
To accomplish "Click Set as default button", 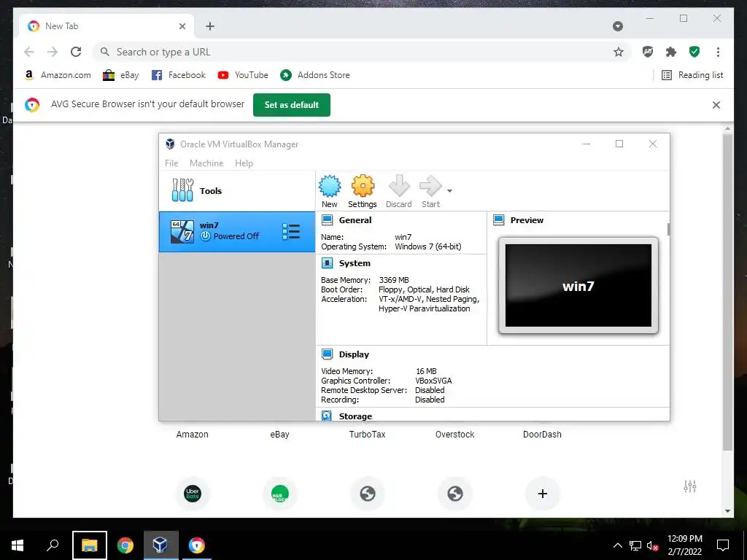I will pos(292,105).
